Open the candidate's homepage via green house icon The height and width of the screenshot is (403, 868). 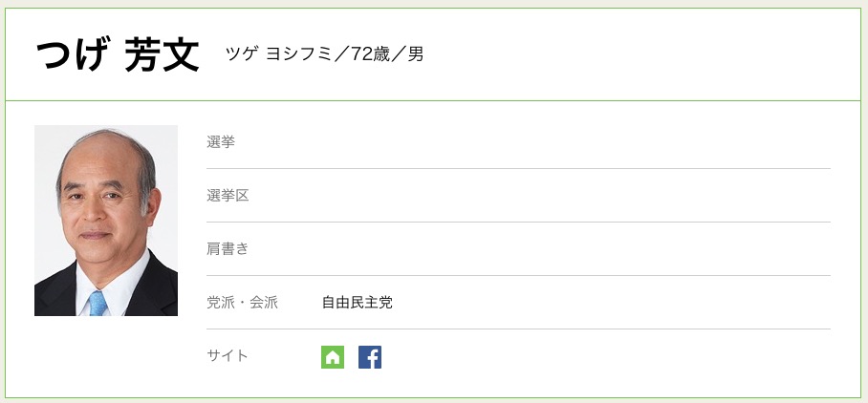pyautogui.click(x=332, y=357)
